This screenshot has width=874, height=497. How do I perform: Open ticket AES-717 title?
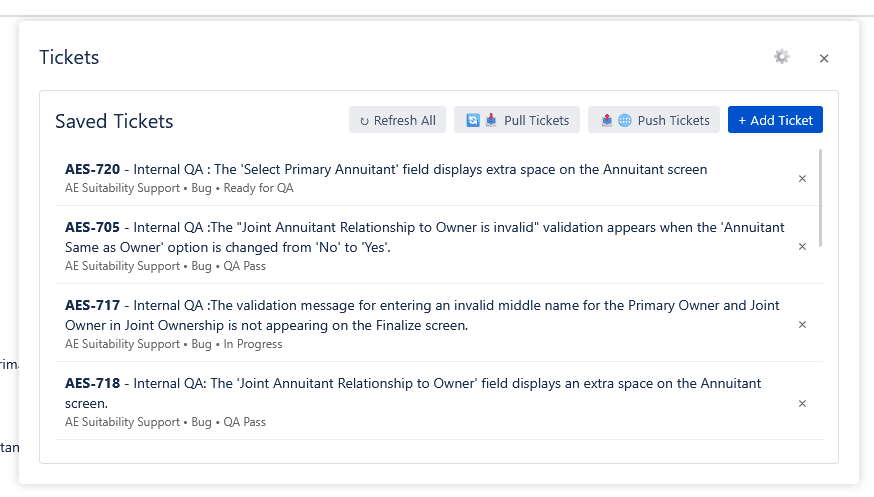click(x=422, y=315)
